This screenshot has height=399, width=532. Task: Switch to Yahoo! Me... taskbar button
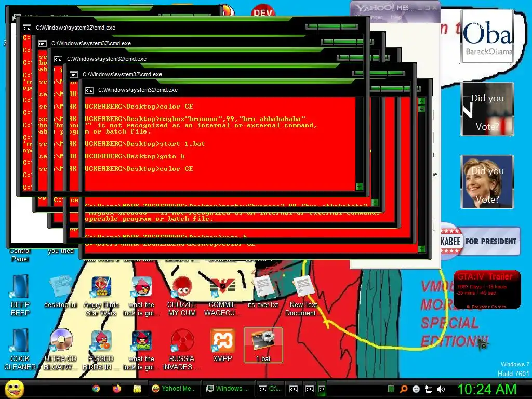pyautogui.click(x=174, y=389)
